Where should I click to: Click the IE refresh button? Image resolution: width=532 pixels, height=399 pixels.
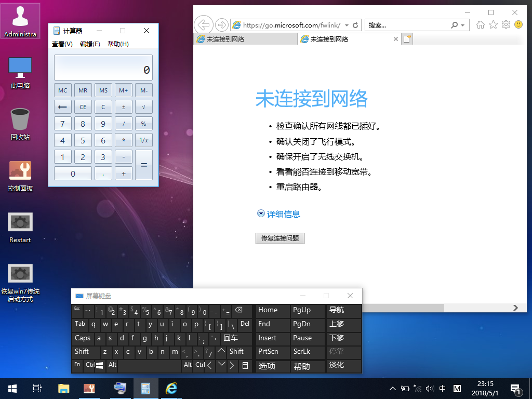[356, 25]
